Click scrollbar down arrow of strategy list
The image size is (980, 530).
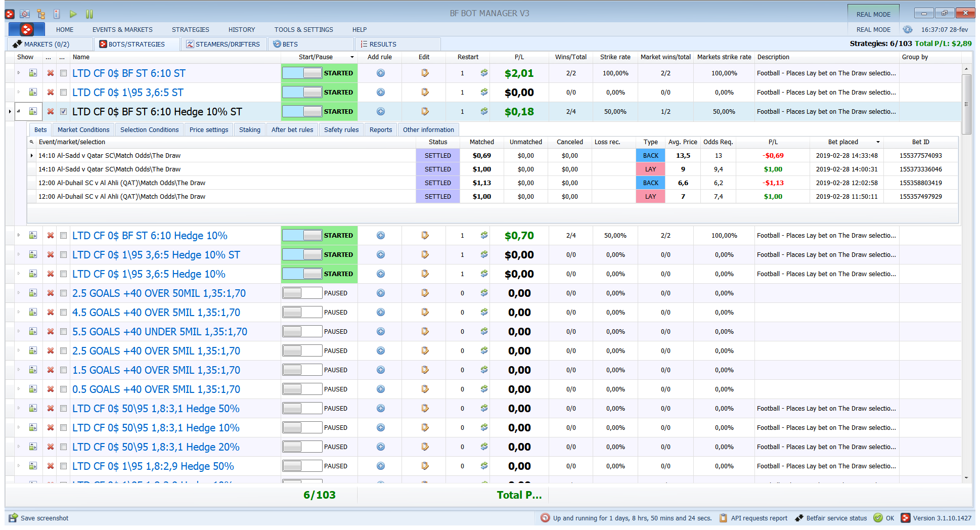[x=966, y=477]
